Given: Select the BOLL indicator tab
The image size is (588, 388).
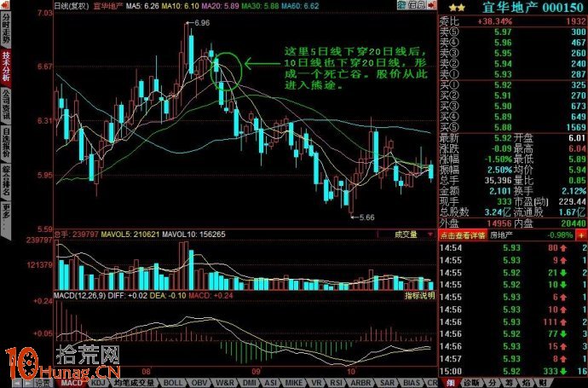Looking at the screenshot, I should tap(173, 383).
